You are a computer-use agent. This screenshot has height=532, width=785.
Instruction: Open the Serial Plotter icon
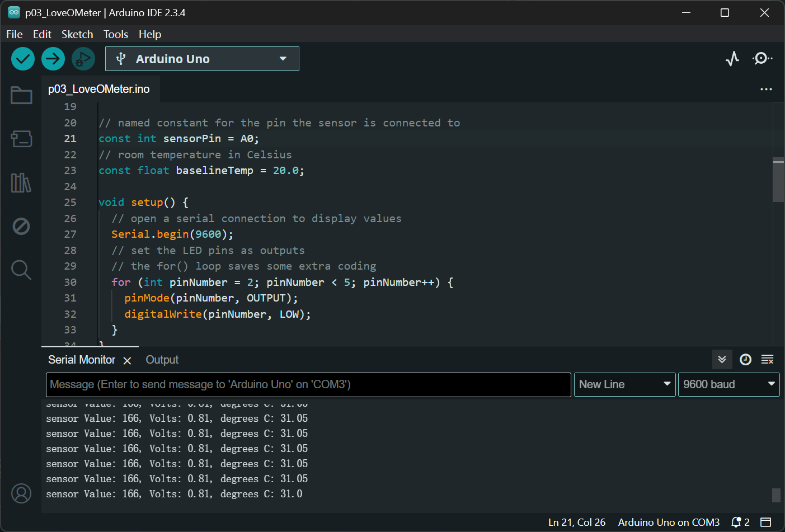(x=732, y=59)
